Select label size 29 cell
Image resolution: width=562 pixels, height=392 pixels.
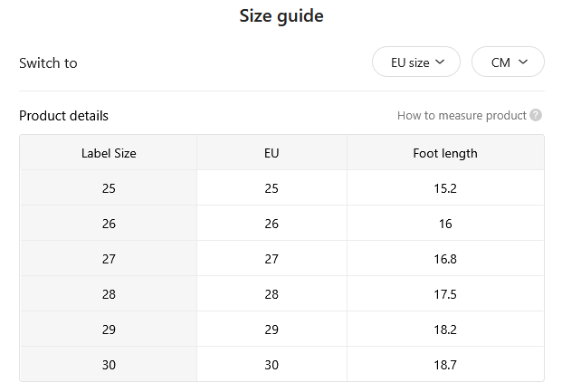(x=109, y=329)
